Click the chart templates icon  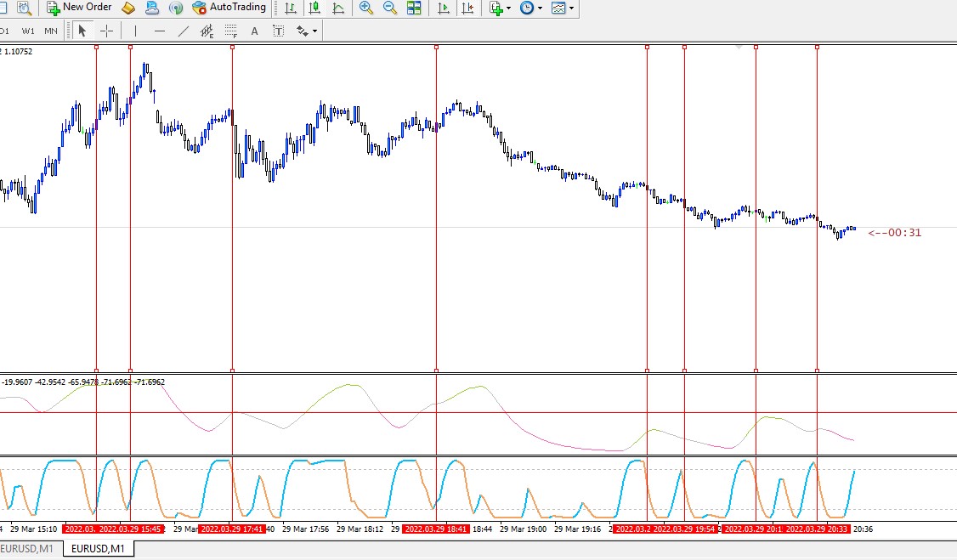pos(558,8)
